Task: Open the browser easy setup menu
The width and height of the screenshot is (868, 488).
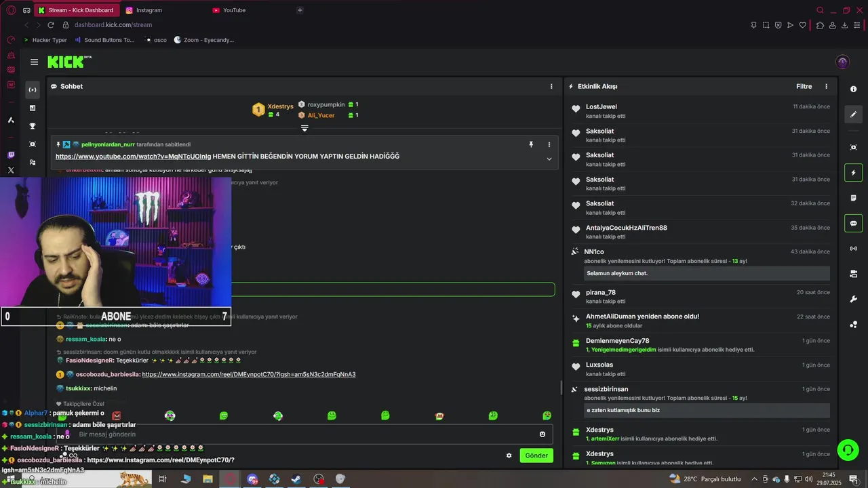Action: pos(858,25)
